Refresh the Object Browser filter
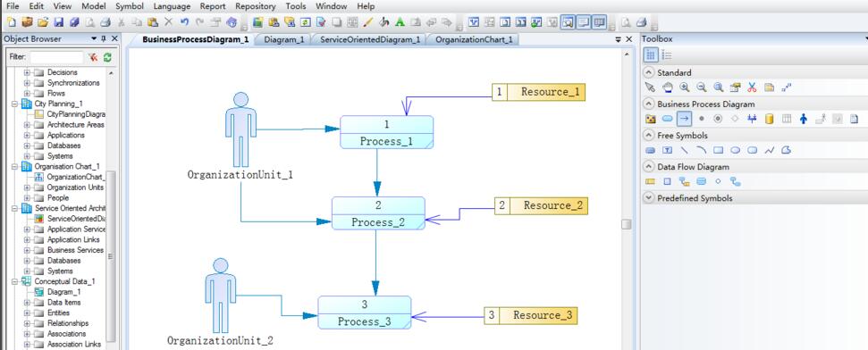This screenshot has height=350, width=868. click(x=107, y=57)
